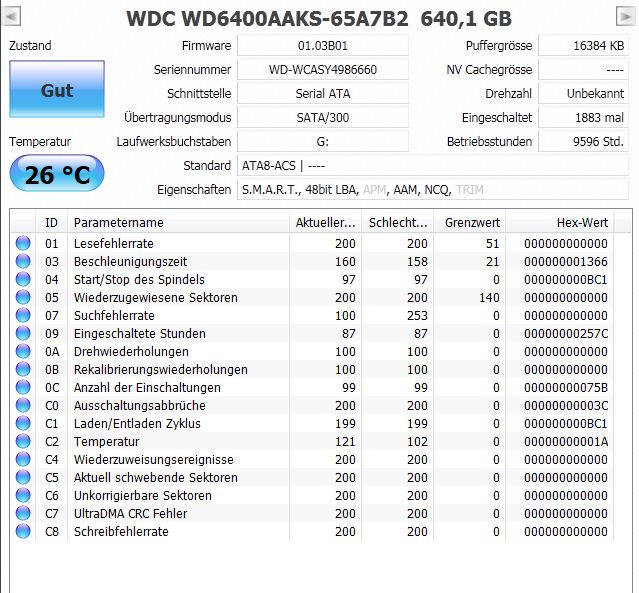Click the 26 °C temperature indicator
The width and height of the screenshot is (639, 593).
coord(57,174)
